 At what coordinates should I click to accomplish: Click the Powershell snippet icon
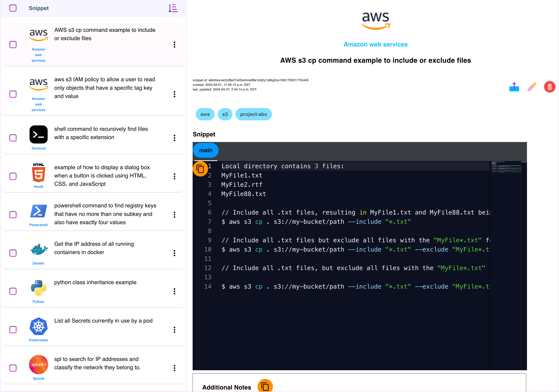[x=38, y=211]
